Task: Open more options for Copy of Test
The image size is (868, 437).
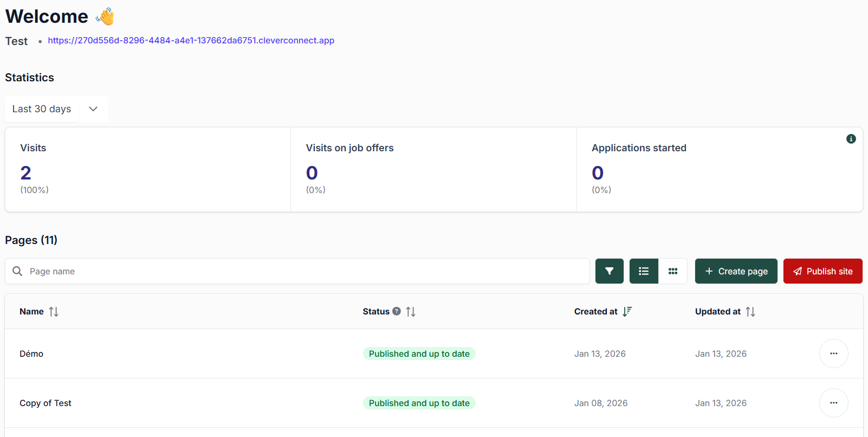Action: [x=833, y=403]
